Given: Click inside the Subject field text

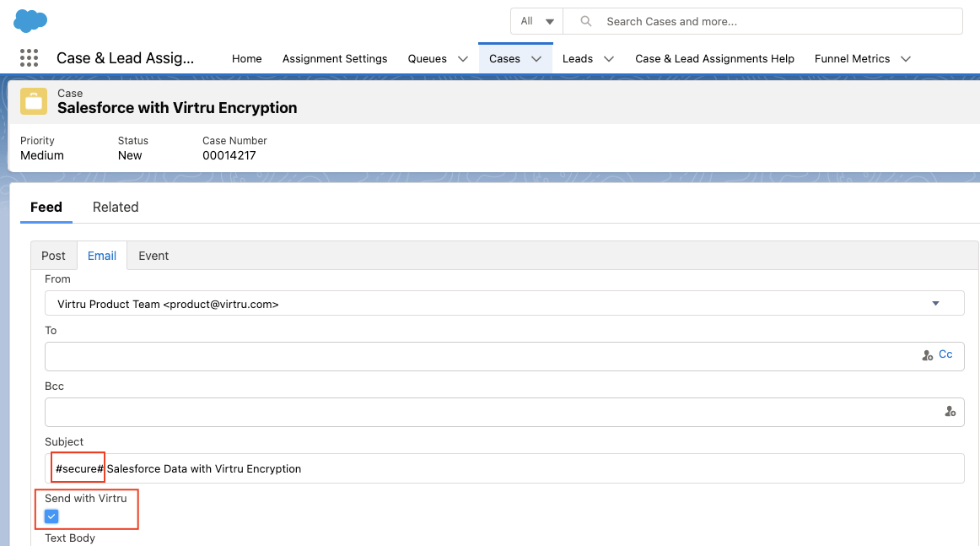Looking at the screenshot, I should pos(504,468).
